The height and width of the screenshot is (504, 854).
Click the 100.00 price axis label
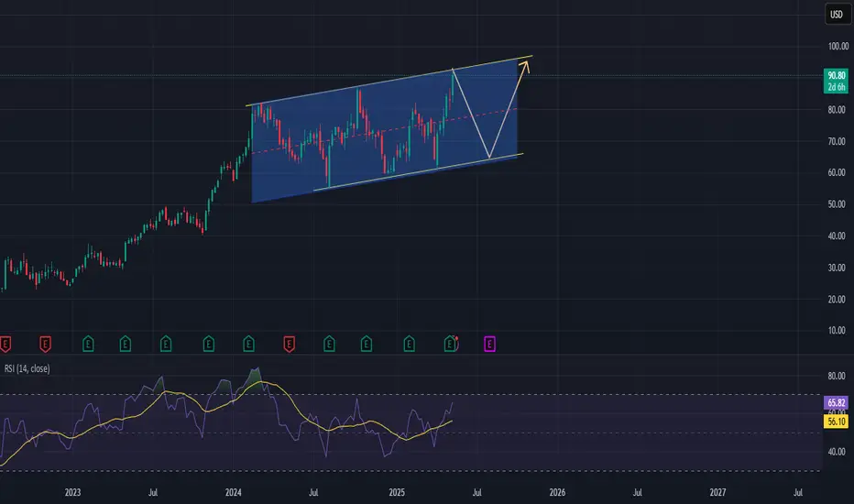coord(838,47)
